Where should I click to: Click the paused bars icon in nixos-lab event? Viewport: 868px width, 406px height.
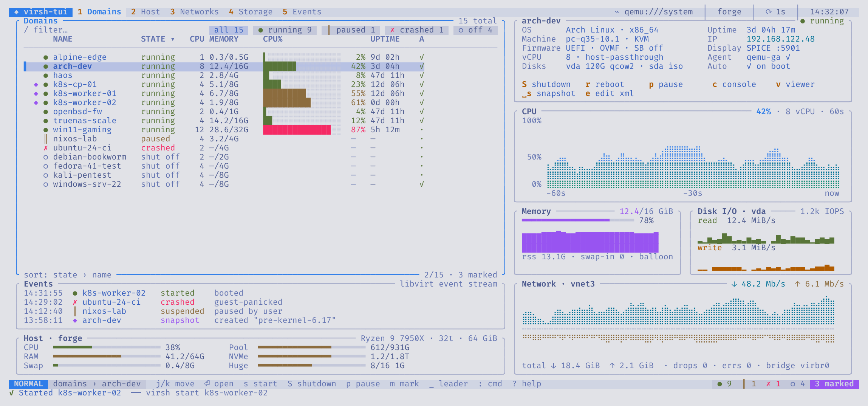(x=75, y=311)
